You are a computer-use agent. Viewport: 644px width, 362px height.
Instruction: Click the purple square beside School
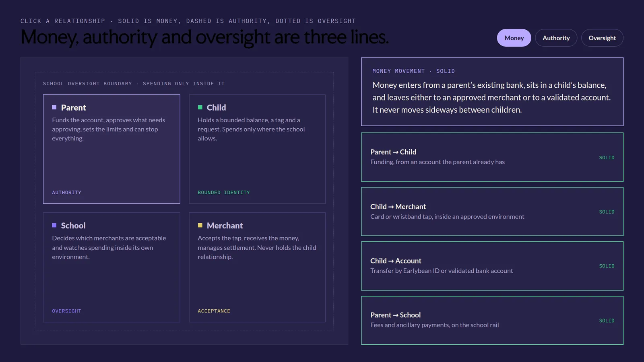coord(54,225)
